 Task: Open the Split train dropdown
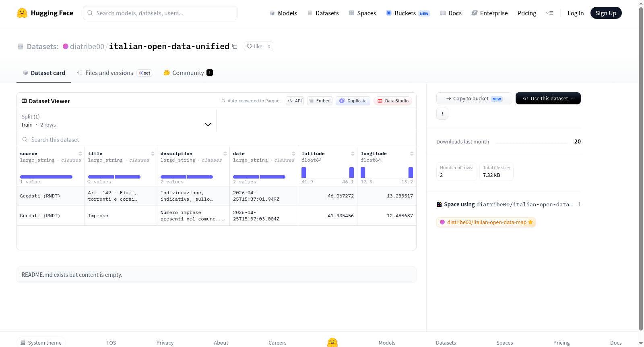coord(116,121)
